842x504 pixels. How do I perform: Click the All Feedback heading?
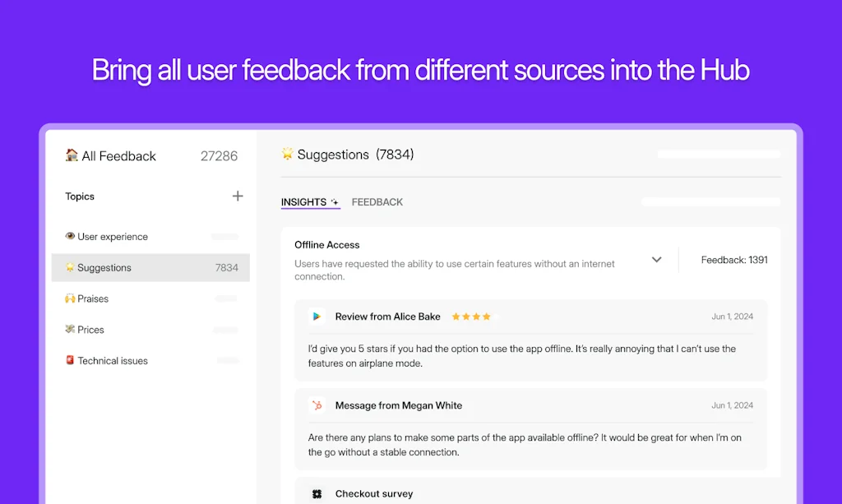point(118,156)
